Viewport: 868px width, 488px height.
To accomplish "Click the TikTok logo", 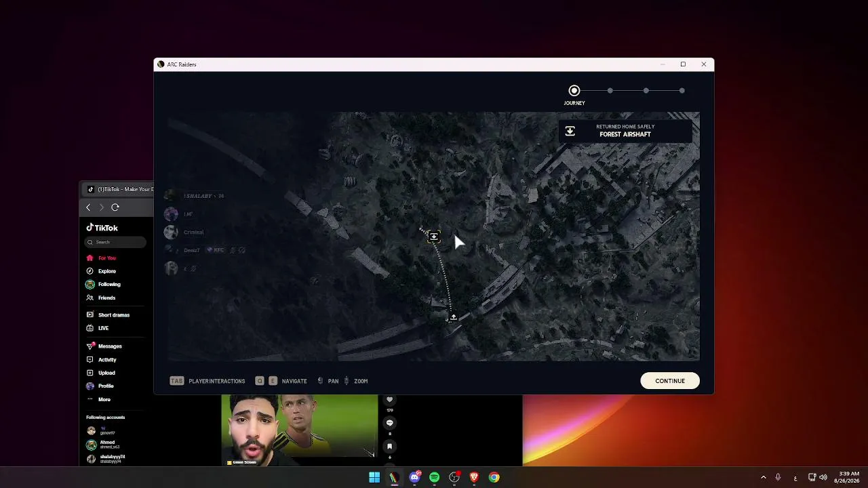I will pos(102,228).
